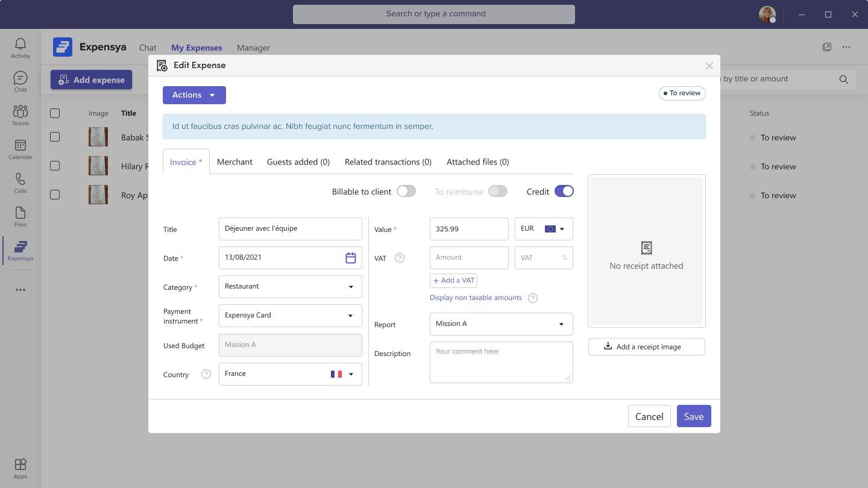Click the VAT help question mark icon
This screenshot has width=868, height=488.
tap(399, 258)
